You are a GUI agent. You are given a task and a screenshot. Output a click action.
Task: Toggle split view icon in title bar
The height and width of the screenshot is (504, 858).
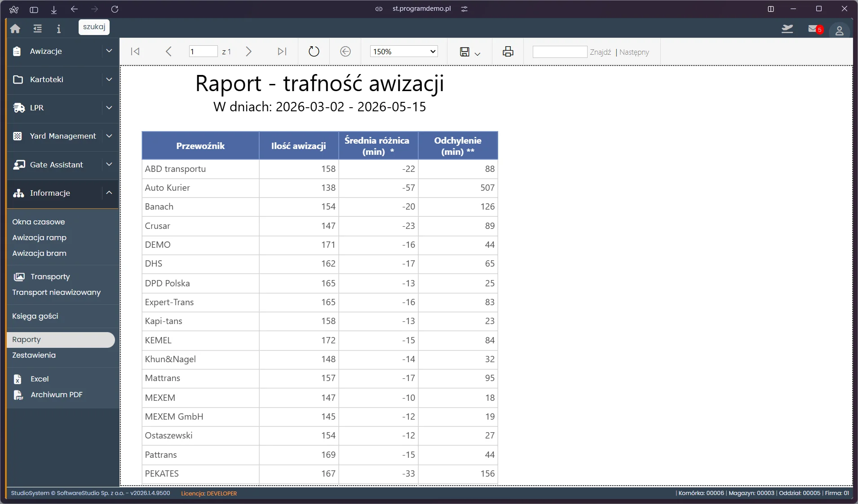771,9
